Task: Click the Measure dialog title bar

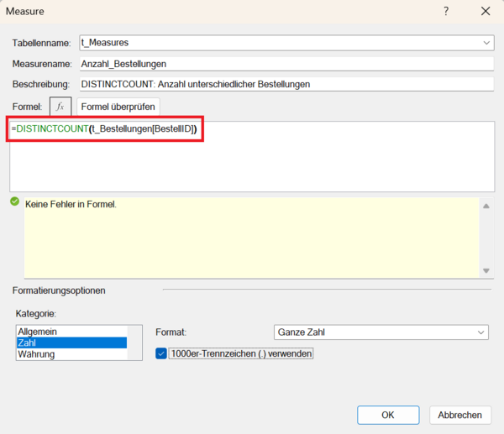Action: point(210,12)
